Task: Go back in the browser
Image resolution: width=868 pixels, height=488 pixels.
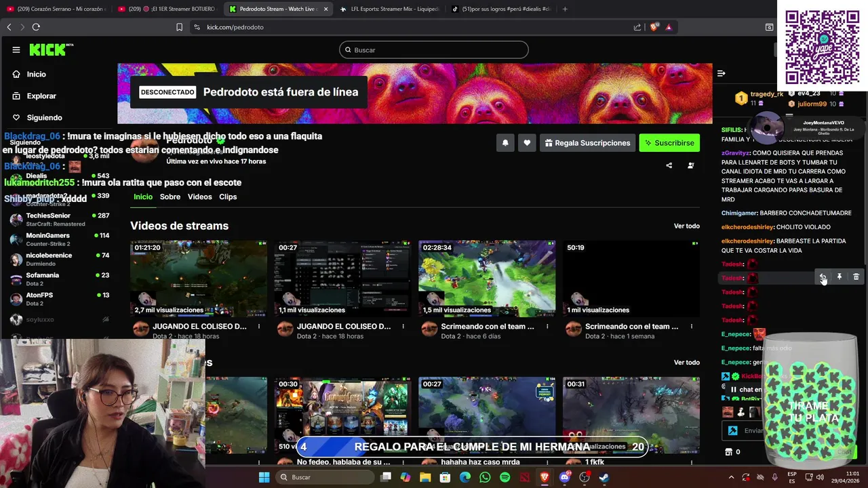Action: [x=9, y=27]
